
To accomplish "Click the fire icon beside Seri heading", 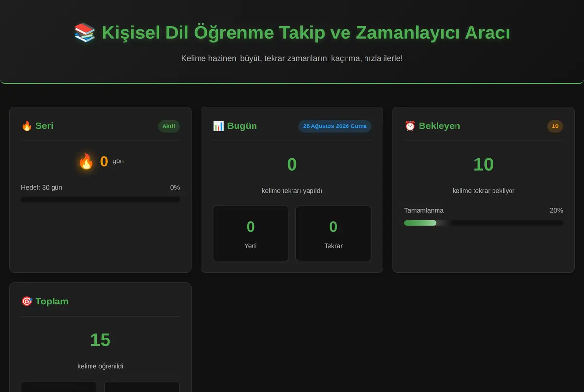I will (x=27, y=126).
